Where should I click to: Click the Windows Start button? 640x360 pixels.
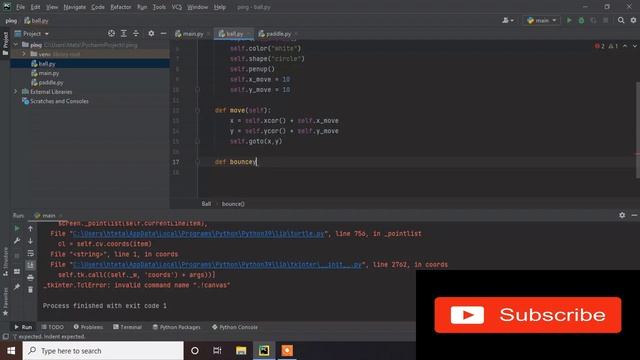click(x=11, y=351)
